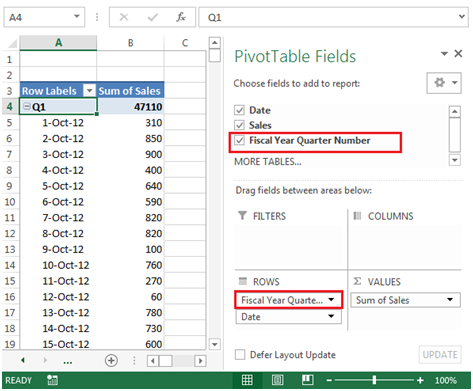Select the 10-Oct-12 cell

click(58, 265)
